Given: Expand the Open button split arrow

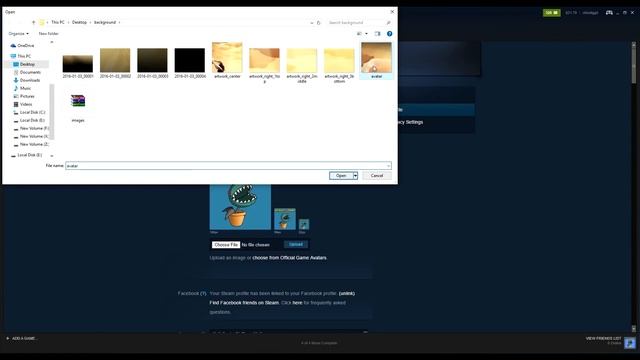Looking at the screenshot, I should pyautogui.click(x=356, y=176).
